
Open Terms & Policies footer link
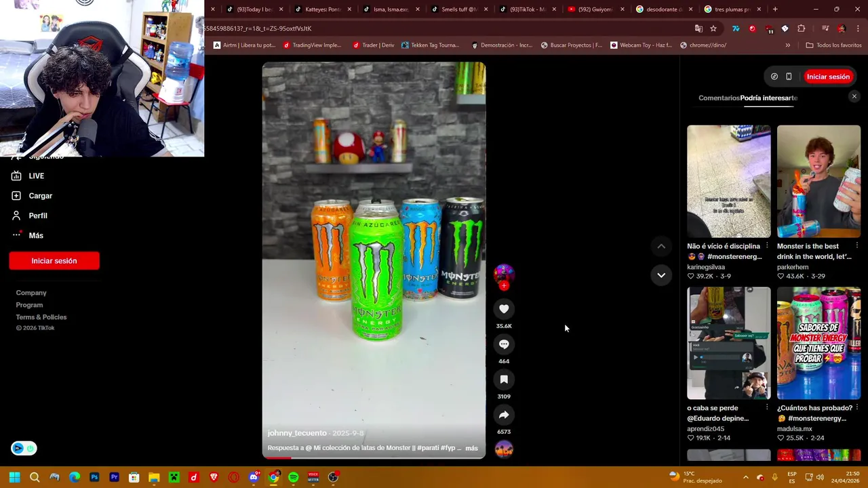pos(41,317)
